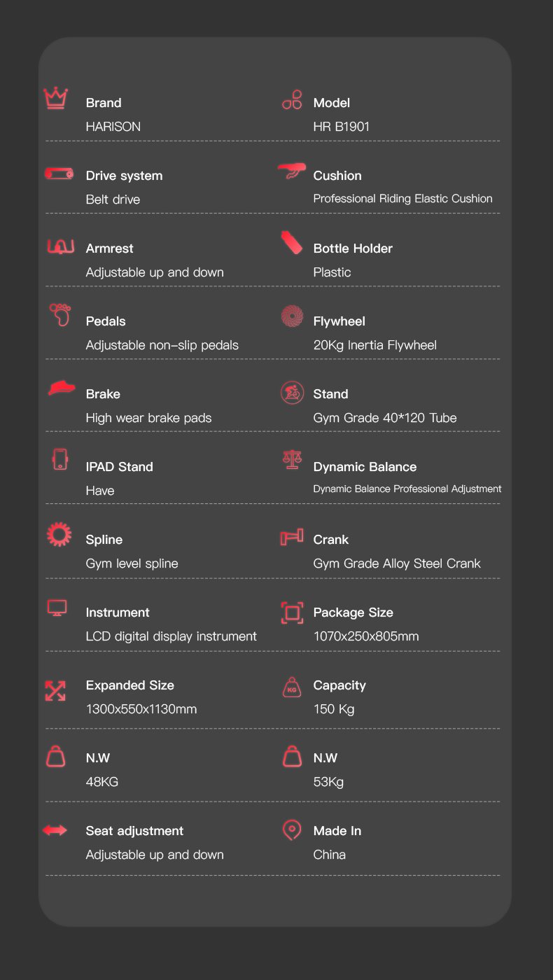
Task: Click the Crank arm icon
Action: [x=292, y=538]
